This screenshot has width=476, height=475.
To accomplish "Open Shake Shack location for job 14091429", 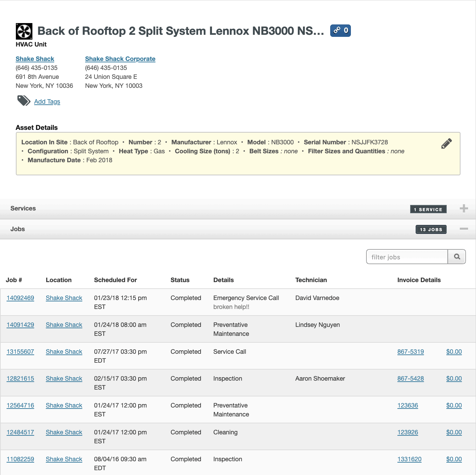I will tap(64, 325).
